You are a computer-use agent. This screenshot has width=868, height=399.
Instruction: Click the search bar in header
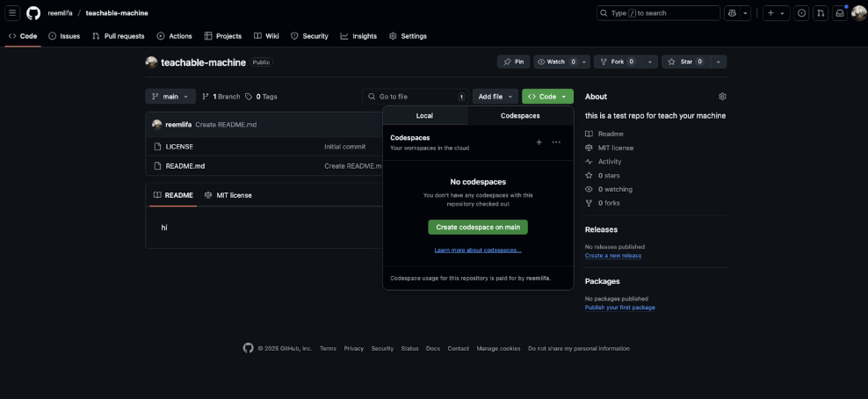[x=658, y=13]
